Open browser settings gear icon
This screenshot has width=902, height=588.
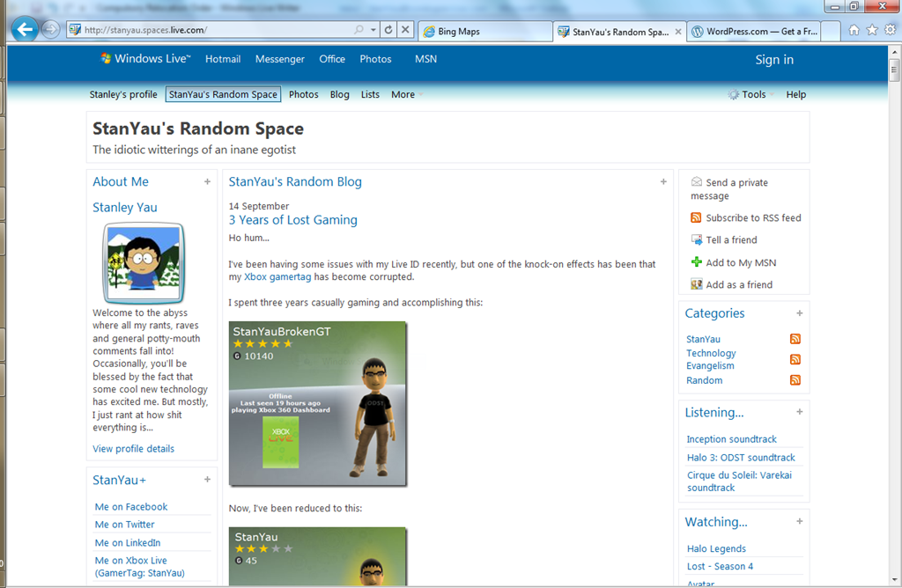(x=890, y=30)
